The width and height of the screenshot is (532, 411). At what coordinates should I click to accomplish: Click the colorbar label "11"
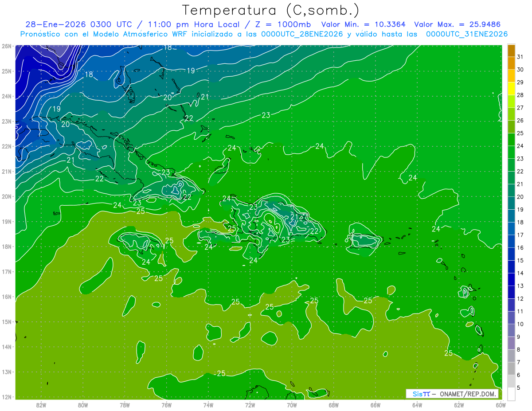pos(520,311)
